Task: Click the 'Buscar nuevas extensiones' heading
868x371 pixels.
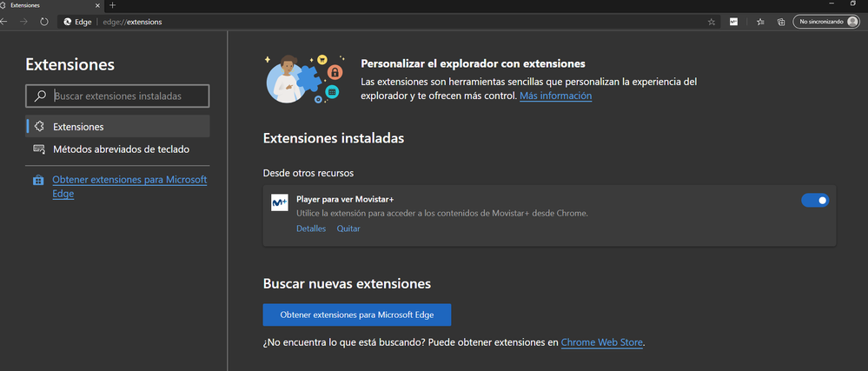Action: pos(347,284)
